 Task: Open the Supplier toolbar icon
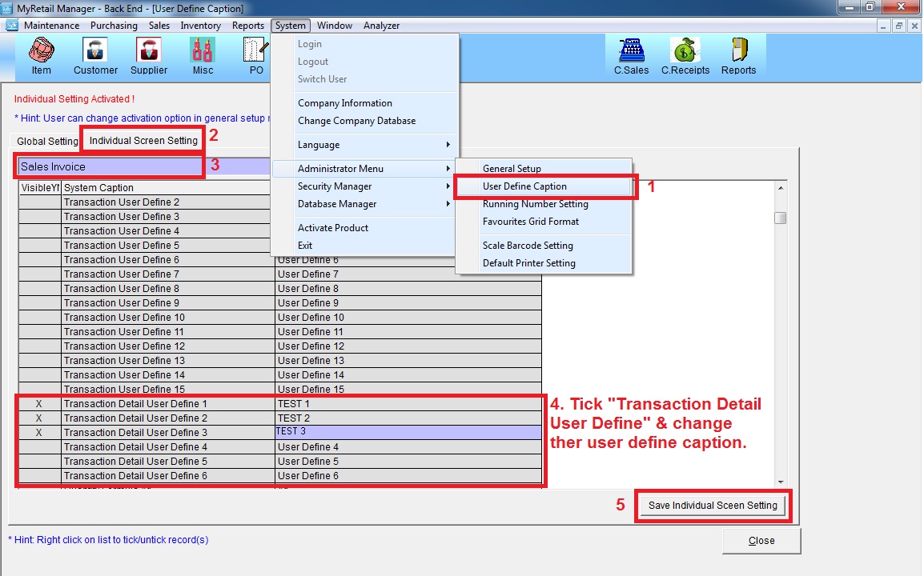[149, 55]
